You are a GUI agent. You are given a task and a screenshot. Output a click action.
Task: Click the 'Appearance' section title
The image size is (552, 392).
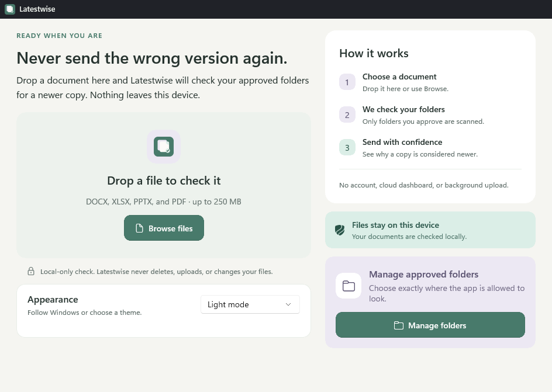click(x=53, y=300)
